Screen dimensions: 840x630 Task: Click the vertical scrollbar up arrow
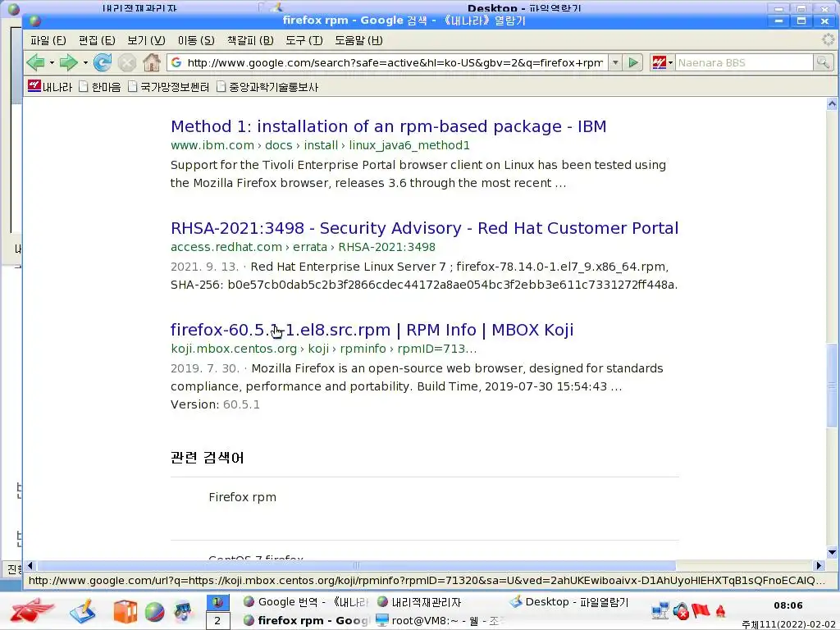coord(832,104)
